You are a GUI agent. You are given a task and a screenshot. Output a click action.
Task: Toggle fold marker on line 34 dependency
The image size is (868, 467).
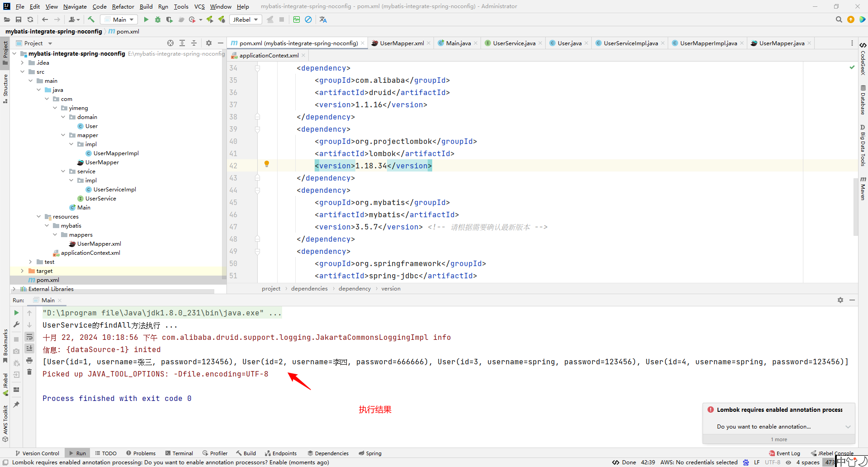(257, 68)
